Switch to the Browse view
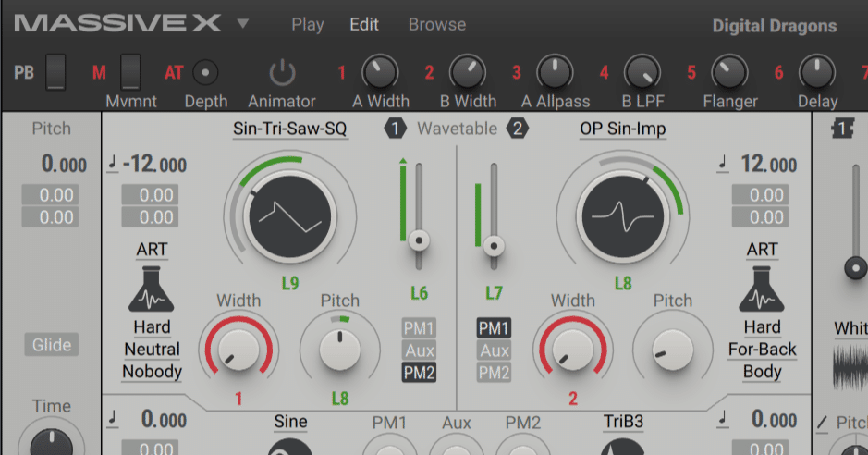The image size is (868, 455). [x=437, y=24]
